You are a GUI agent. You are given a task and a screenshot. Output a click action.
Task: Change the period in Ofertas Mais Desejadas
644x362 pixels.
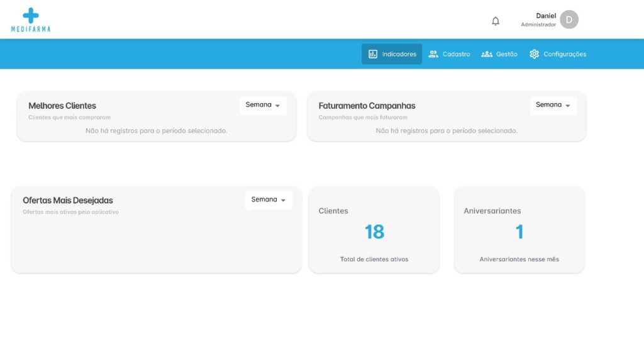pos(269,200)
